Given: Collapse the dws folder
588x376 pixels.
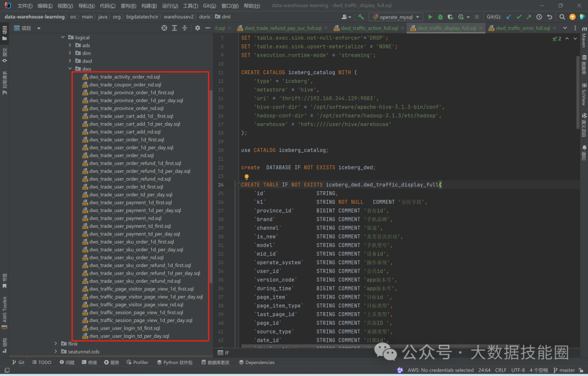Looking at the screenshot, I should (70, 69).
